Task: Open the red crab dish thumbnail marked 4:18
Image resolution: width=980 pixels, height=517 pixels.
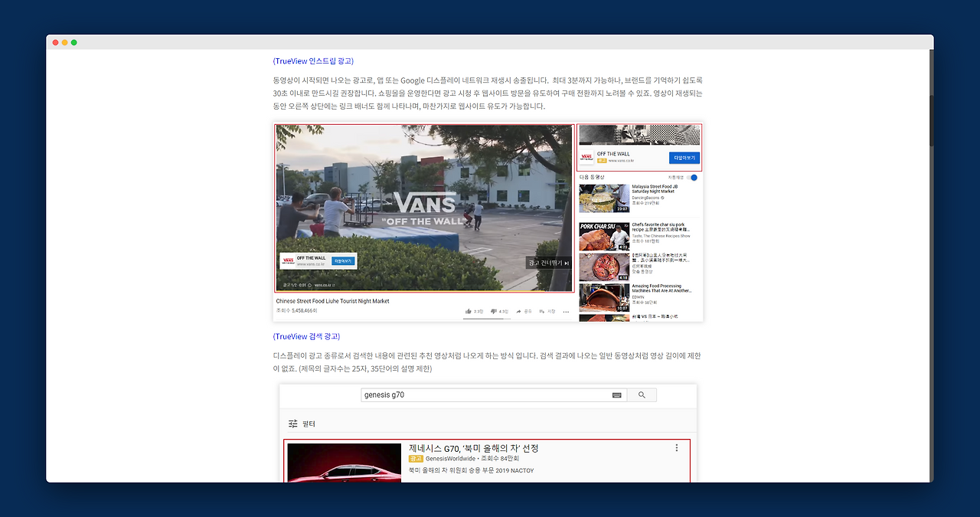Action: (x=604, y=267)
